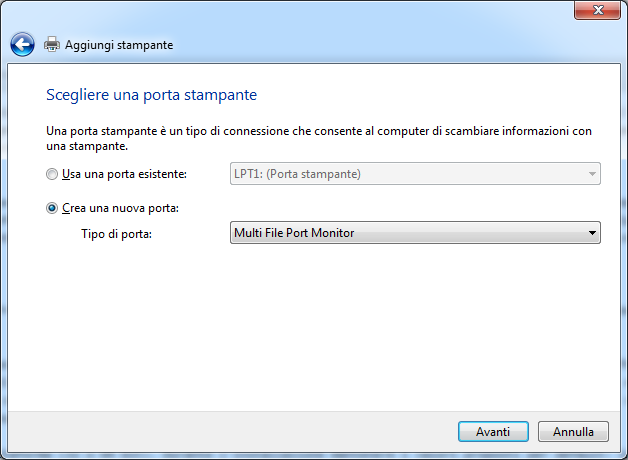Click the 'Usa una porta esistente' label text
Viewport: 628px width, 460px height.
click(125, 174)
